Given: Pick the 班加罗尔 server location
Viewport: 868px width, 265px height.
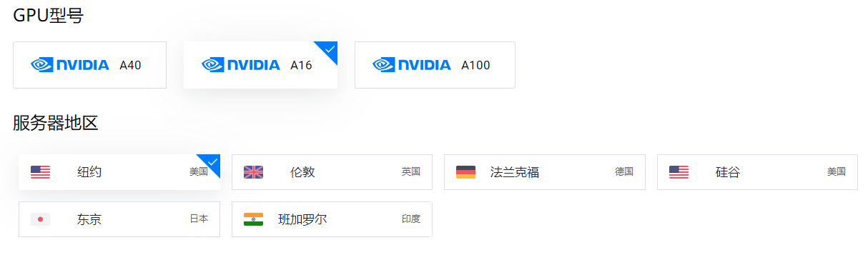Looking at the screenshot, I should (x=332, y=219).
